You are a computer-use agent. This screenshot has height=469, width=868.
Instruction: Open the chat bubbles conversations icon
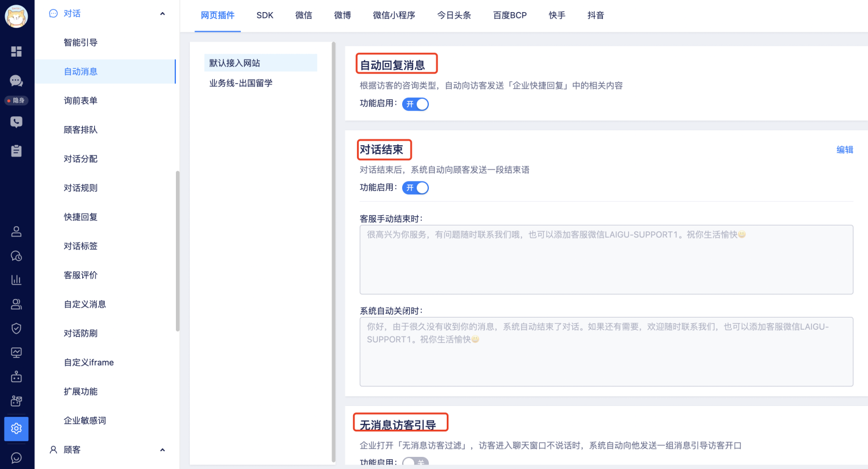coord(16,81)
